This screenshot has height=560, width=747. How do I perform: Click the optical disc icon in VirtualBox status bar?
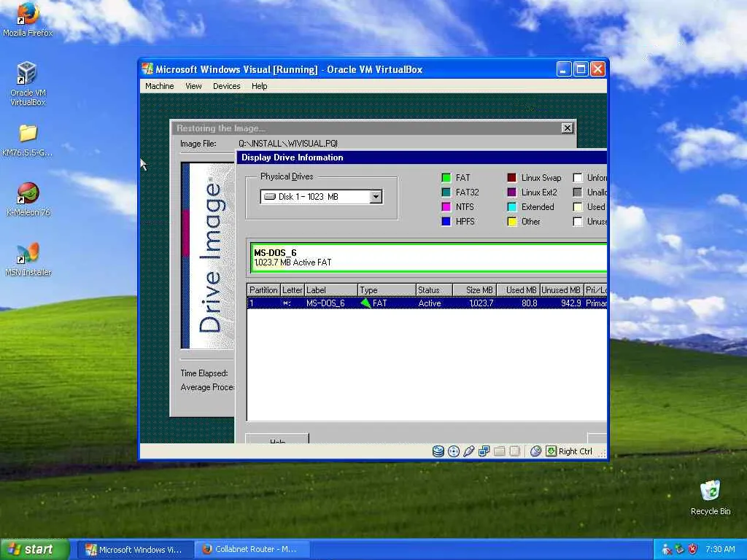pos(454,451)
